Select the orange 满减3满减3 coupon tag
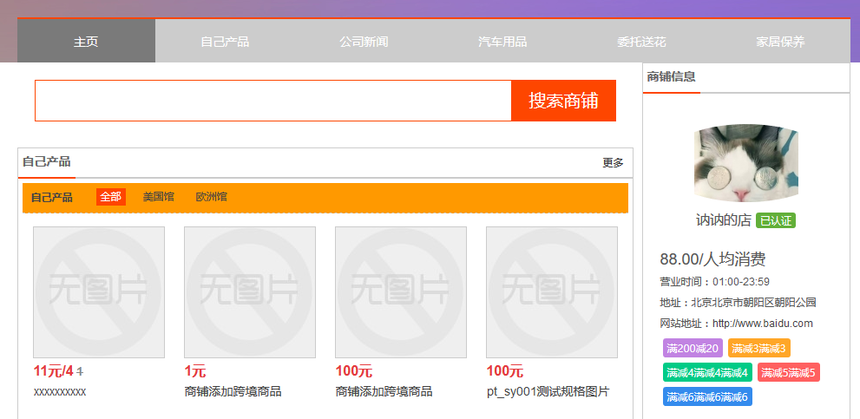This screenshot has height=419, width=860. tap(758, 349)
